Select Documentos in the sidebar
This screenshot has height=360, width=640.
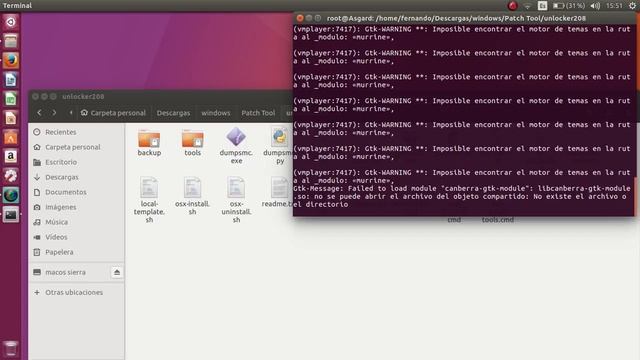coord(76,192)
